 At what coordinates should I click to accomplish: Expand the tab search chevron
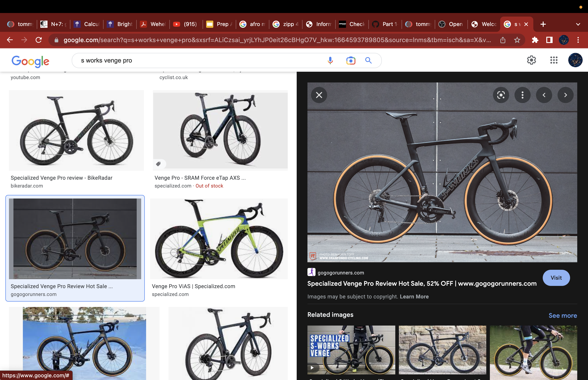578,24
